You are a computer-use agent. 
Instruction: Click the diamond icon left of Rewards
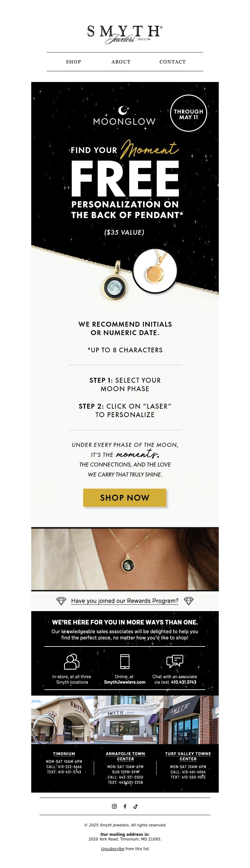click(x=61, y=601)
